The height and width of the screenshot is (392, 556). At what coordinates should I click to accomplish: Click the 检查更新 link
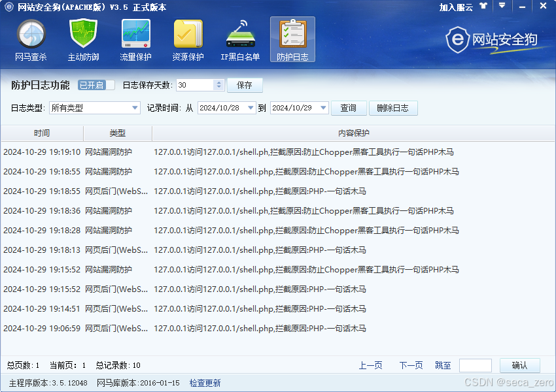pos(205,383)
